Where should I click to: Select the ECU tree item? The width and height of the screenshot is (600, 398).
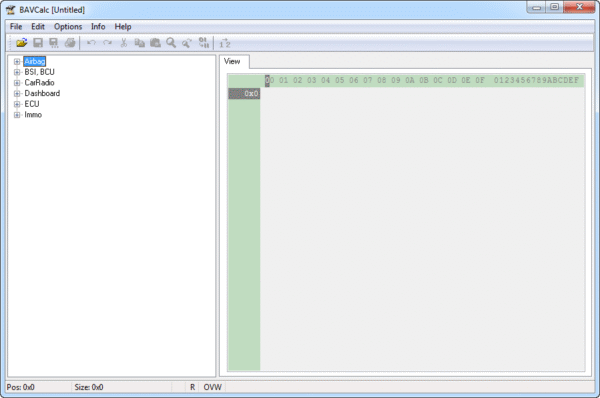click(x=32, y=104)
